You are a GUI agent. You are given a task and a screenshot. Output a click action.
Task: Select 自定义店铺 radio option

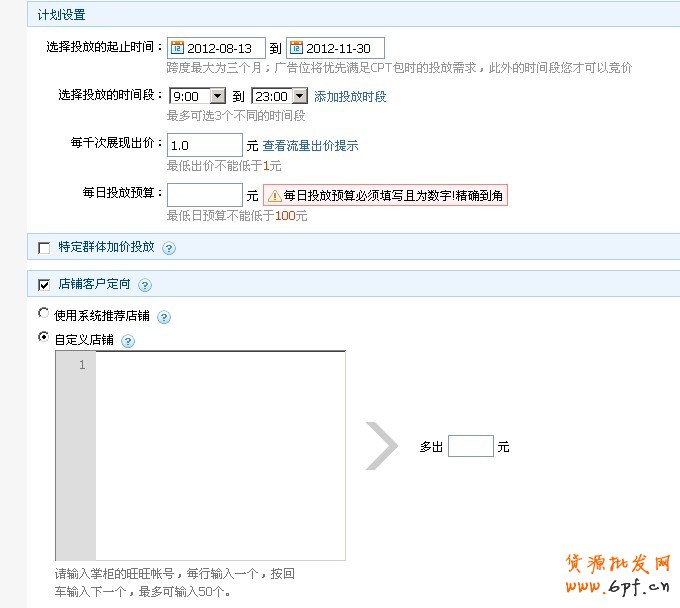coord(43,338)
